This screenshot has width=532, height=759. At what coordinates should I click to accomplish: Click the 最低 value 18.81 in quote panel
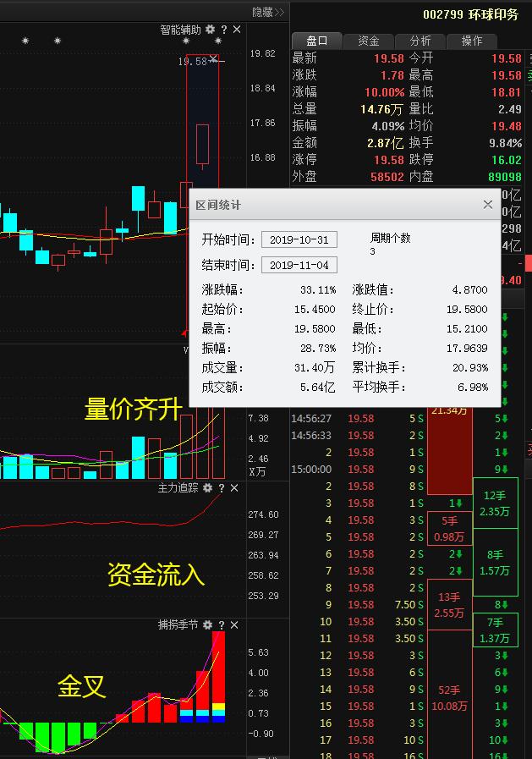click(x=507, y=92)
